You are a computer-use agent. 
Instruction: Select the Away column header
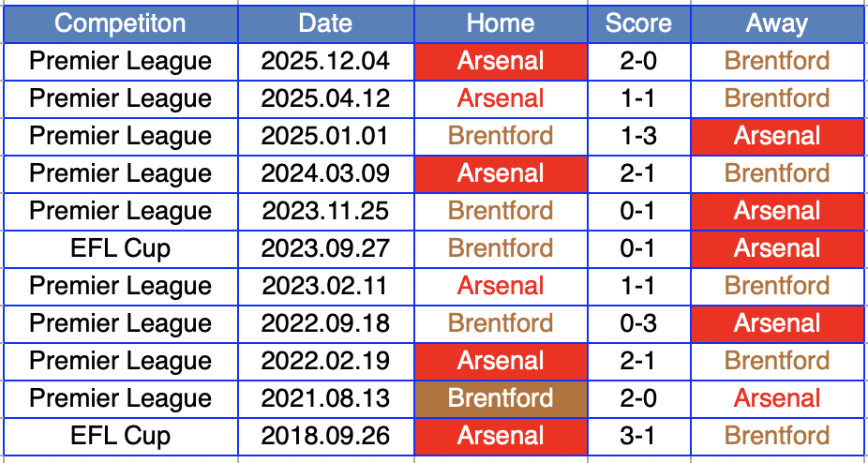pyautogui.click(x=777, y=23)
